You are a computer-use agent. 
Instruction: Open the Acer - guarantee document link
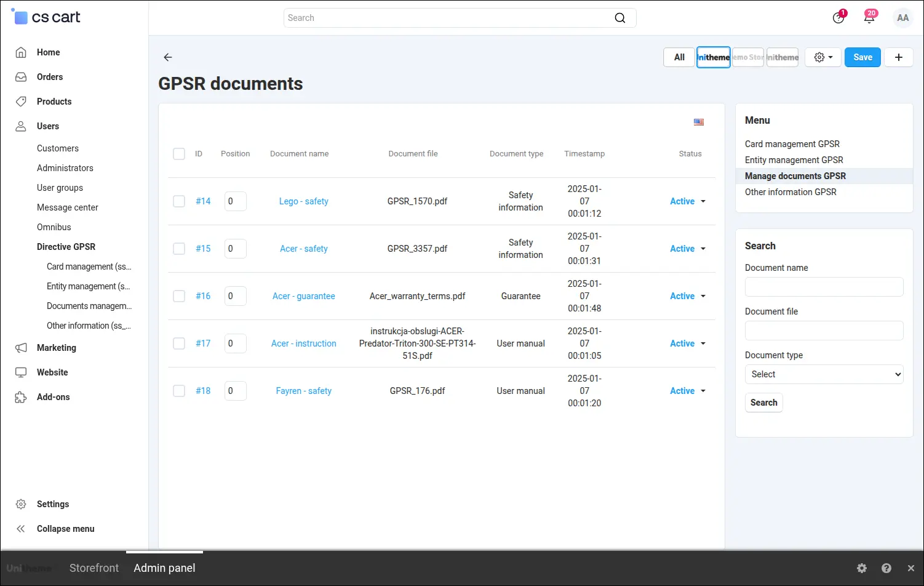(304, 296)
